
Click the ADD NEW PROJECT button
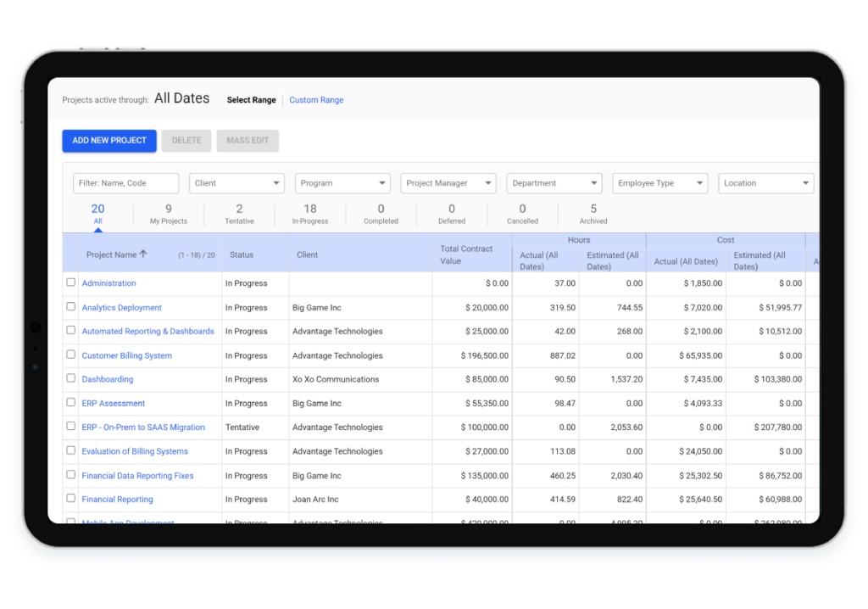tap(108, 140)
